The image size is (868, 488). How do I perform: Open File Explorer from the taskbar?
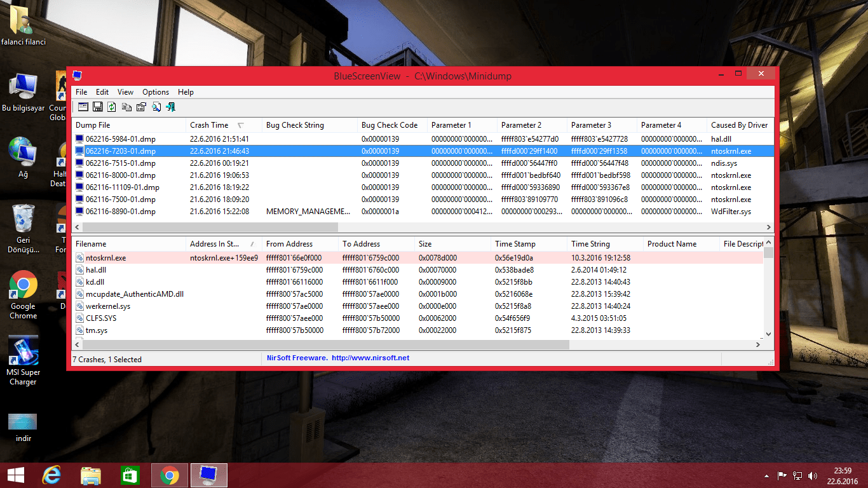[x=91, y=475]
